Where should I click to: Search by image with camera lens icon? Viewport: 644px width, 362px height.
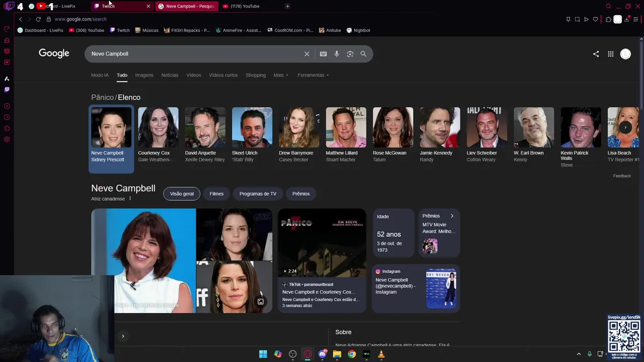coord(350,54)
